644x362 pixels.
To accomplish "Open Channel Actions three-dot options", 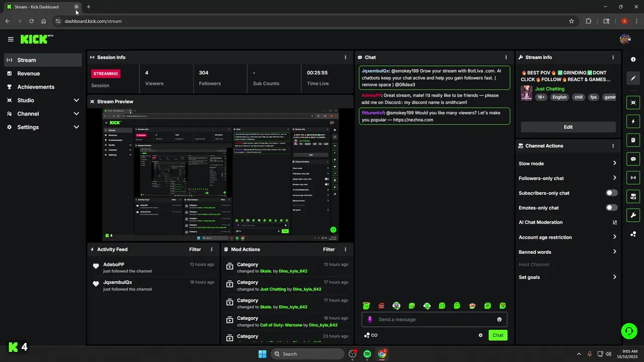I will point(613,146).
